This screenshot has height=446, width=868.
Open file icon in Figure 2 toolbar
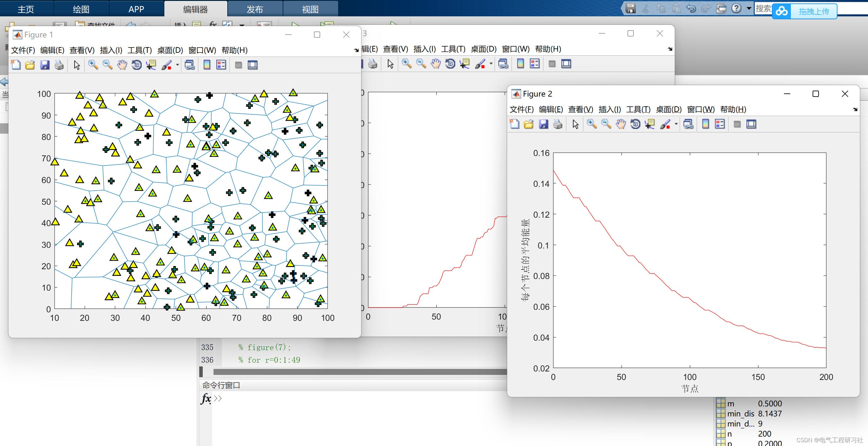pyautogui.click(x=529, y=124)
